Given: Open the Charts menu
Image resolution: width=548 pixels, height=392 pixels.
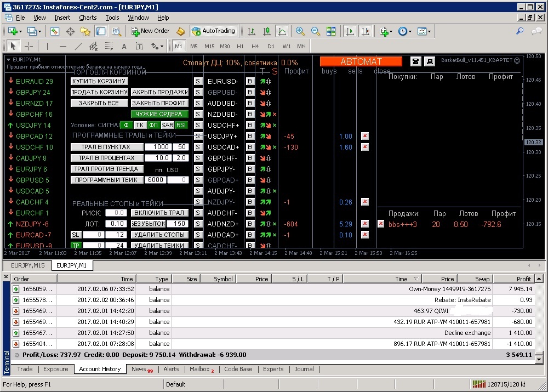Looking at the screenshot, I should (x=88, y=18).
